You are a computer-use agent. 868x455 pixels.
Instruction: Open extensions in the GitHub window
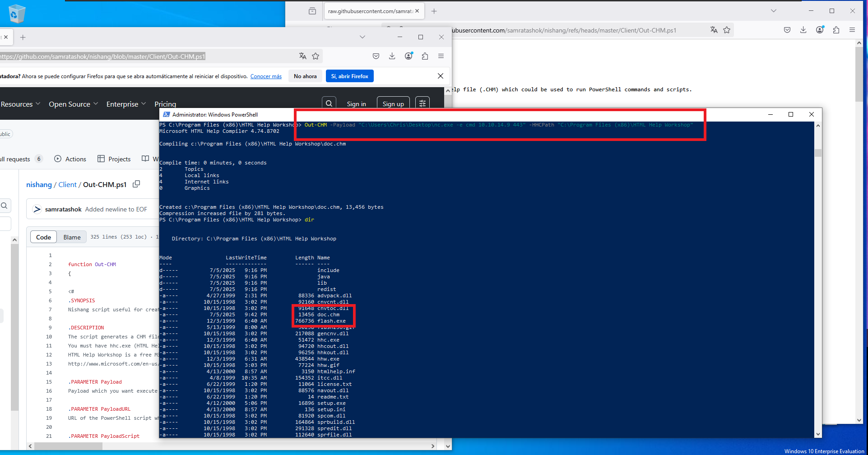pos(425,56)
